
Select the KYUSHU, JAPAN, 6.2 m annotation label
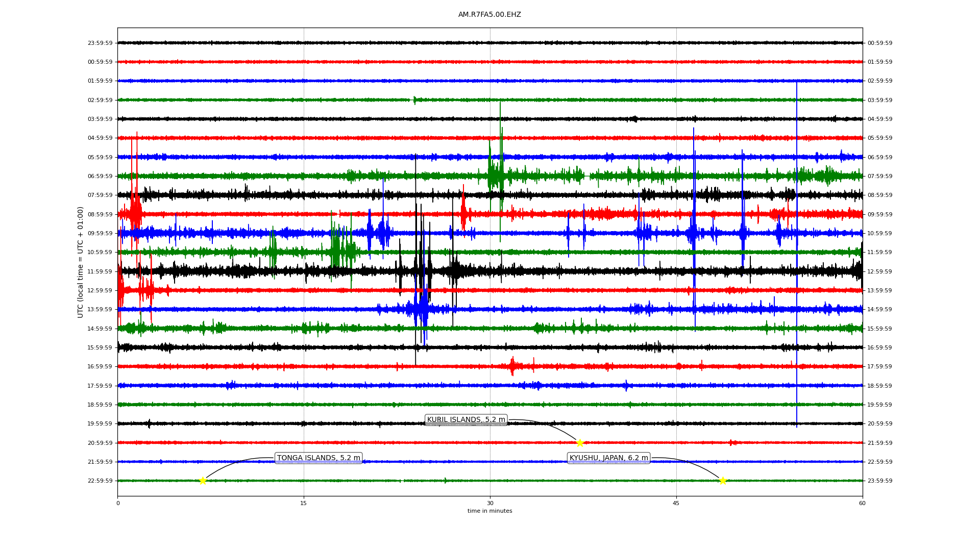pos(608,458)
